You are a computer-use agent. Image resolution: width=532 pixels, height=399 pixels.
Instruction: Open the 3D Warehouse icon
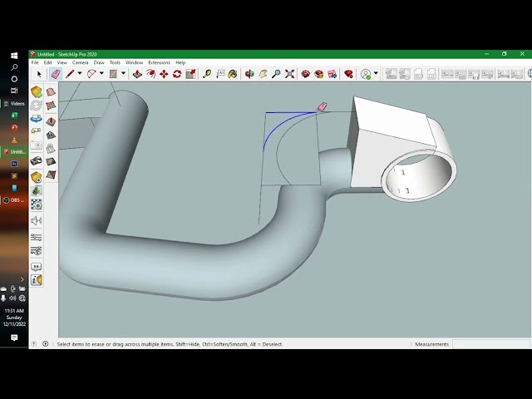(x=306, y=74)
